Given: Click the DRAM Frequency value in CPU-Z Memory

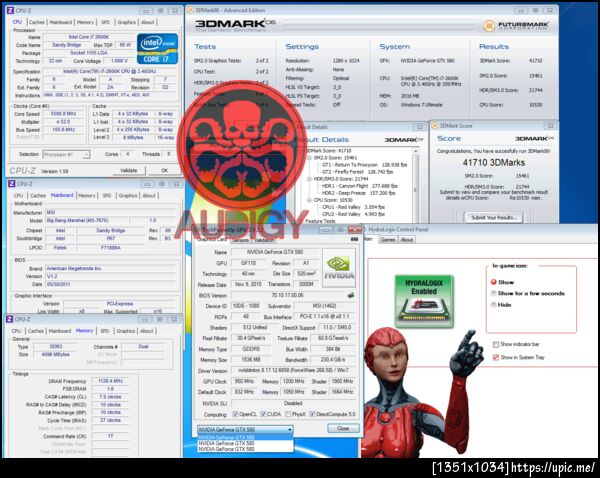Looking at the screenshot, I should (110, 381).
